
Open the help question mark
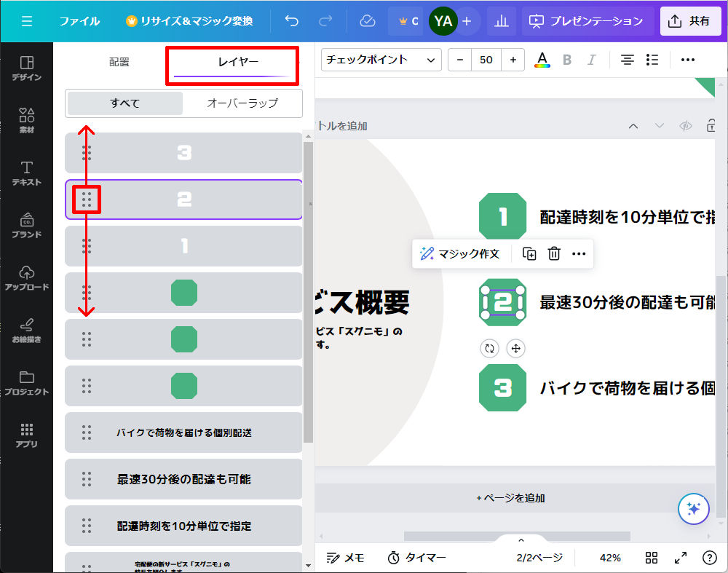click(x=709, y=558)
